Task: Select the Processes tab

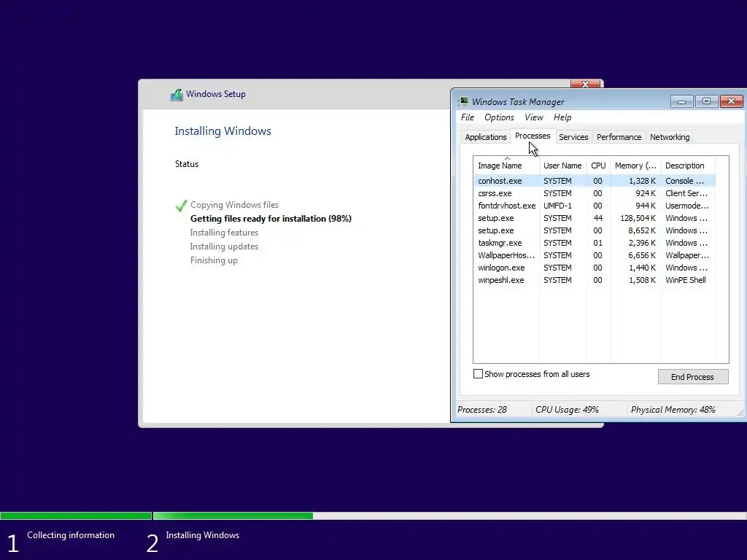Action: point(532,136)
